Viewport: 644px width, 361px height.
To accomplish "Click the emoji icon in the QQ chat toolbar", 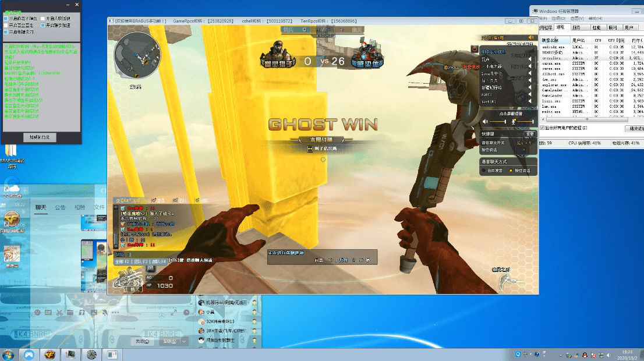I will (37, 313).
